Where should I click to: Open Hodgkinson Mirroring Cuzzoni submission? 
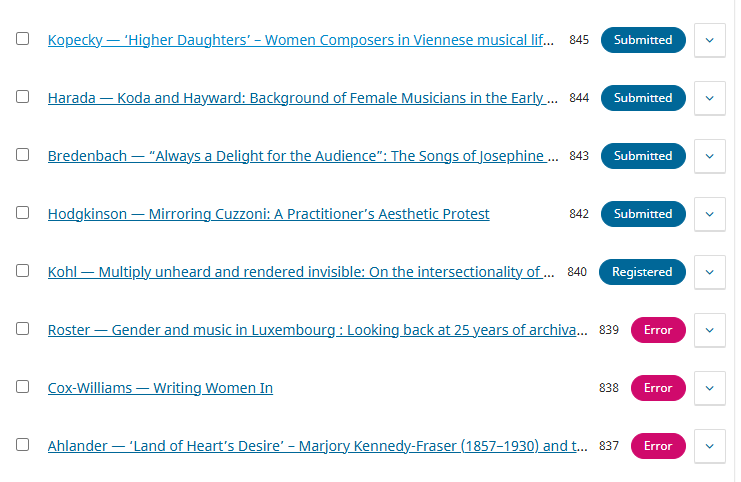[268, 214]
